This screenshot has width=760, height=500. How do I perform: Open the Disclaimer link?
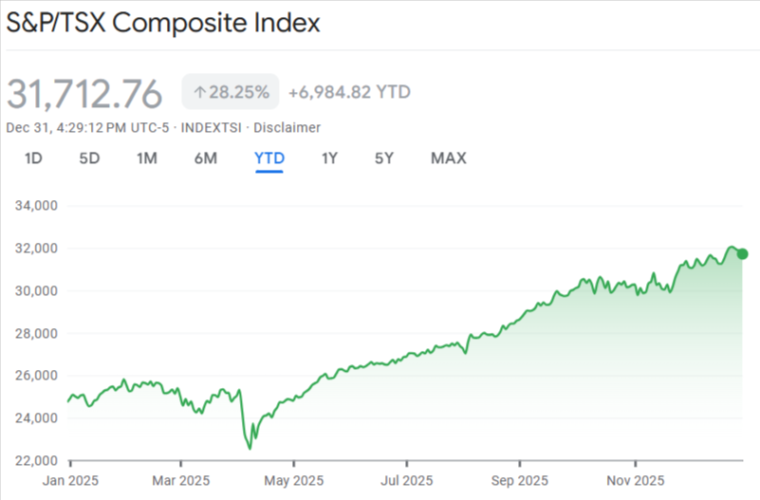coord(287,127)
